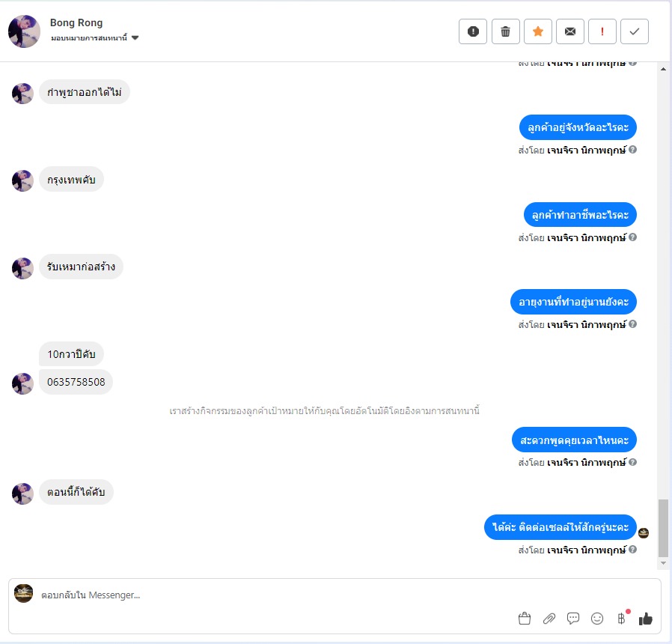Viewport: 672px width, 644px height.
Task: Click scrollbar down arrow in chat
Action: click(x=663, y=563)
